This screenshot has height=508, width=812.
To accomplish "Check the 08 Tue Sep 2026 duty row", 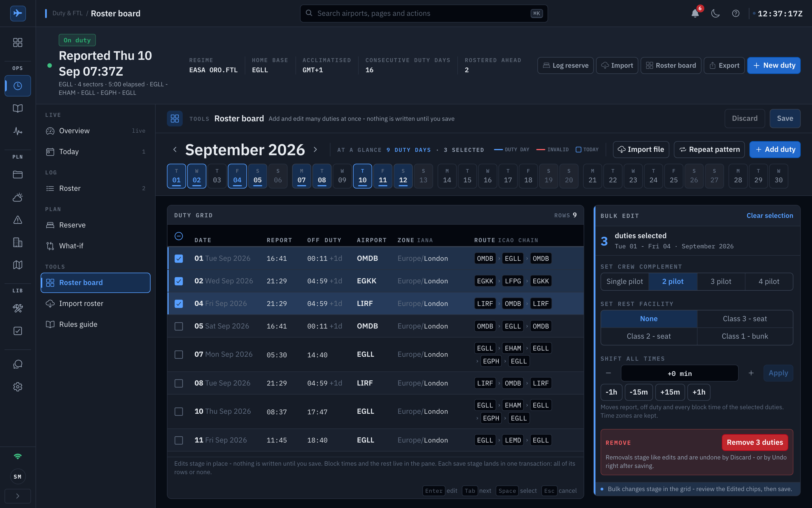I will [x=179, y=383].
